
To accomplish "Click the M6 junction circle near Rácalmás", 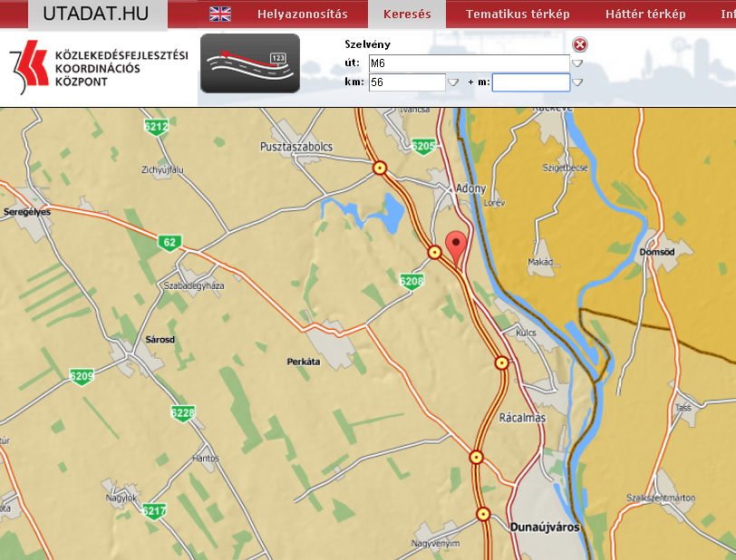I will tap(501, 362).
